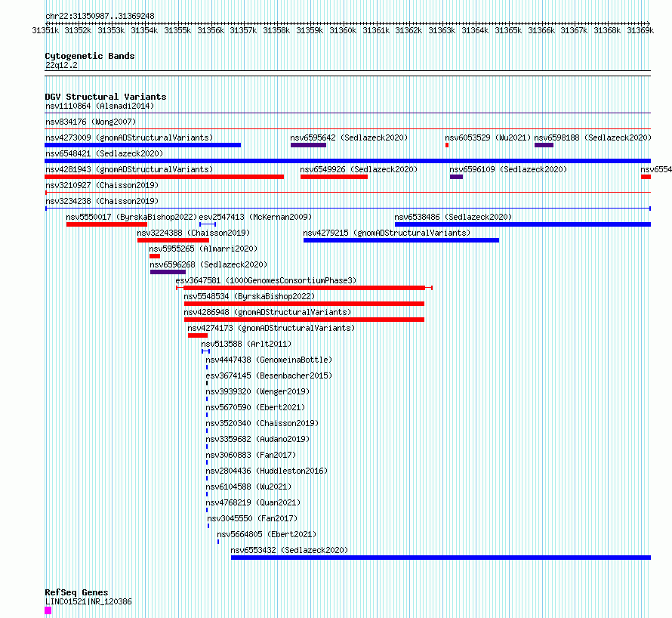Screen dimensions: 672x618
Task: Click the nsv5548534 ByrskaBishop2022 red bar
Action: click(304, 304)
